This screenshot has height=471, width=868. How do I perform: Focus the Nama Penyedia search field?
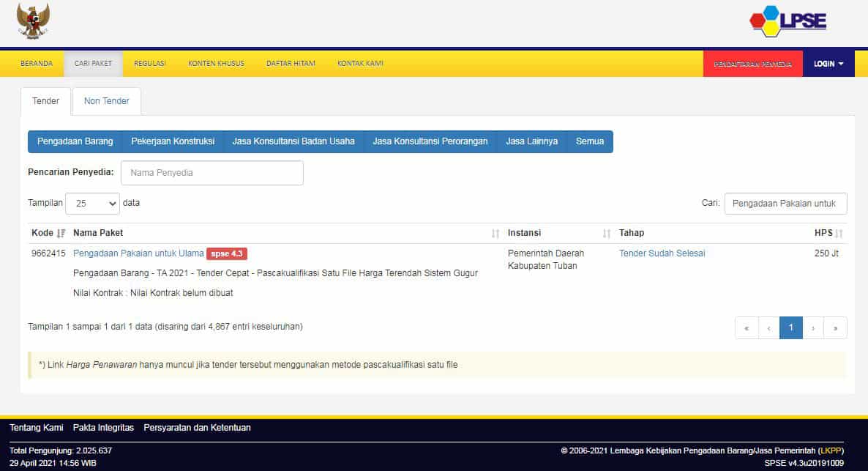tap(212, 173)
